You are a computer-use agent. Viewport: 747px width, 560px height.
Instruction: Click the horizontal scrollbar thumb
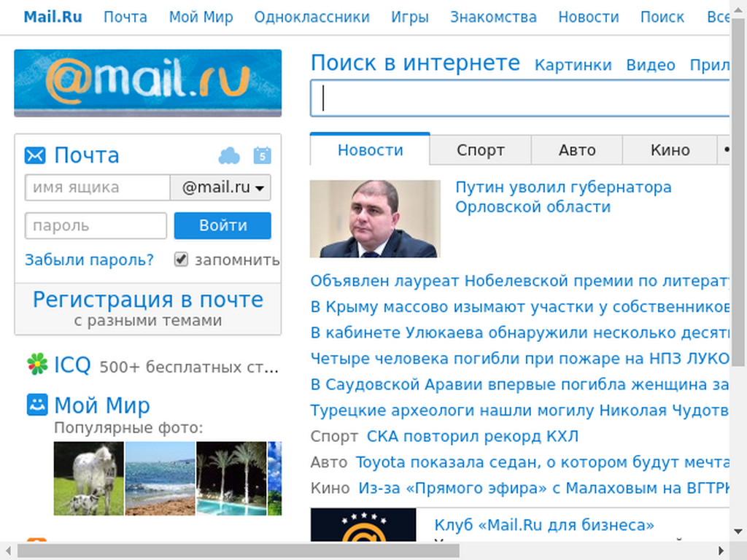[x=239, y=551]
